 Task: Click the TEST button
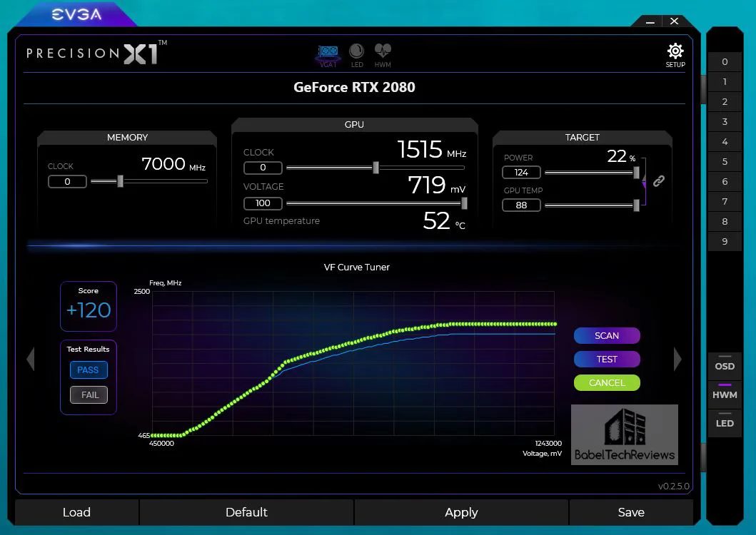[x=607, y=359]
